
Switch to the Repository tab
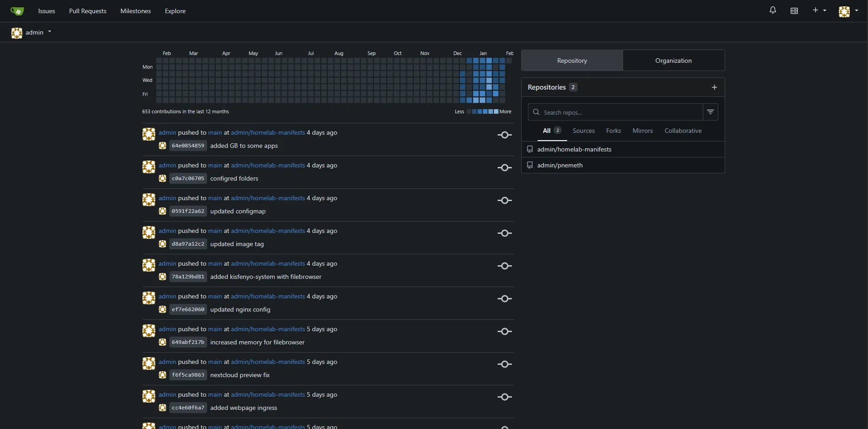[571, 61]
